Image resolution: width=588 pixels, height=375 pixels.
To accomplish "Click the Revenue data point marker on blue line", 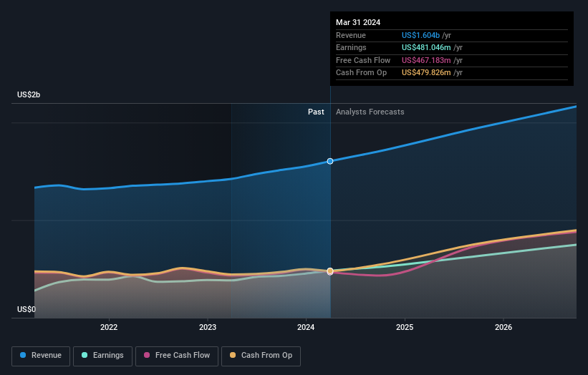I will [330, 161].
